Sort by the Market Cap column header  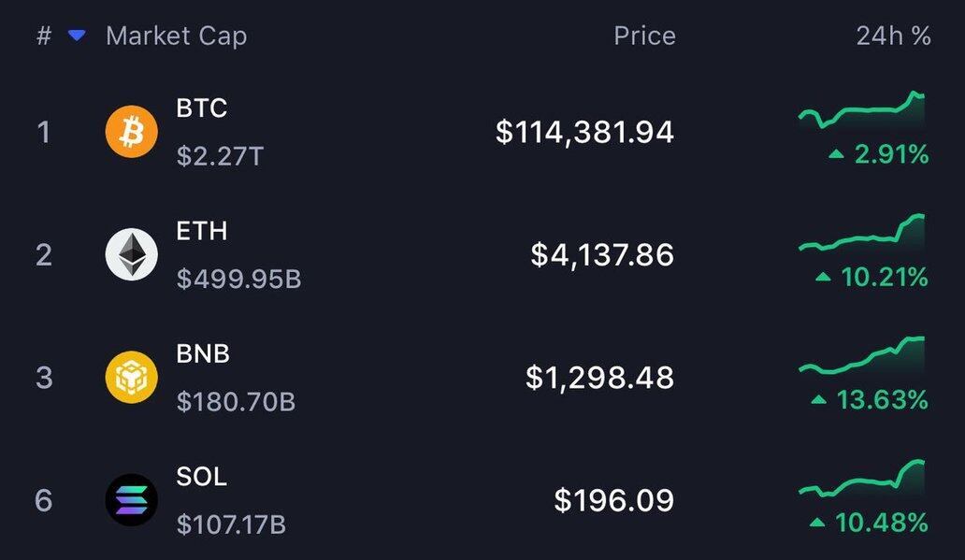point(176,36)
